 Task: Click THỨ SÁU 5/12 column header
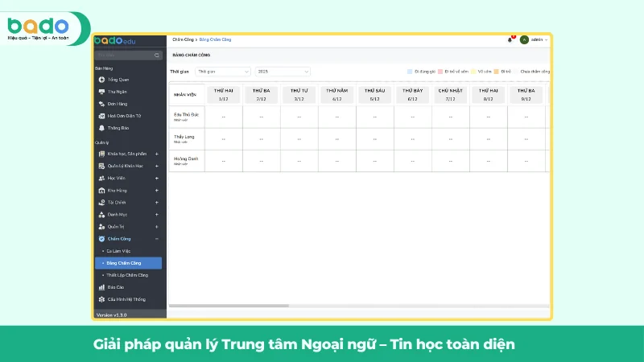tap(374, 95)
